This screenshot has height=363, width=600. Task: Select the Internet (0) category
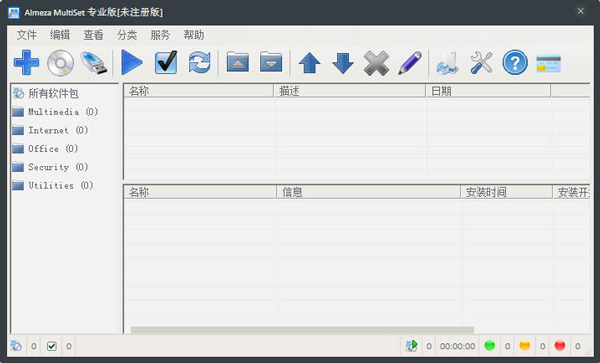tap(58, 130)
